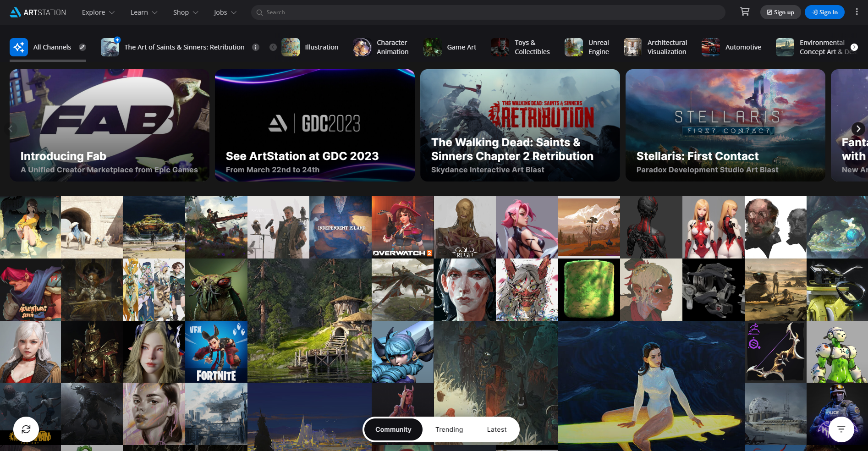Image resolution: width=868 pixels, height=451 pixels.
Task: Click the Sign In button
Action: [x=824, y=12]
